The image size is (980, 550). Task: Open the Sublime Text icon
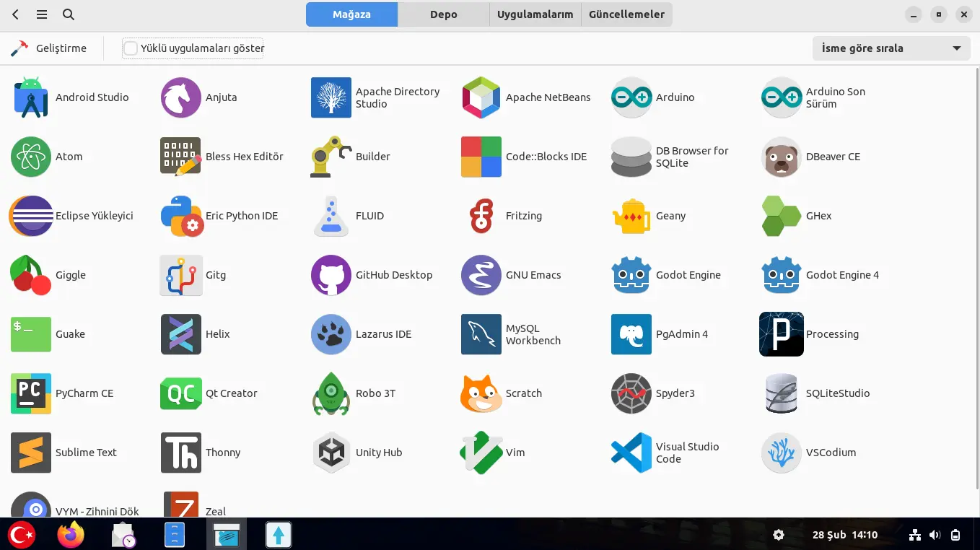coord(31,453)
